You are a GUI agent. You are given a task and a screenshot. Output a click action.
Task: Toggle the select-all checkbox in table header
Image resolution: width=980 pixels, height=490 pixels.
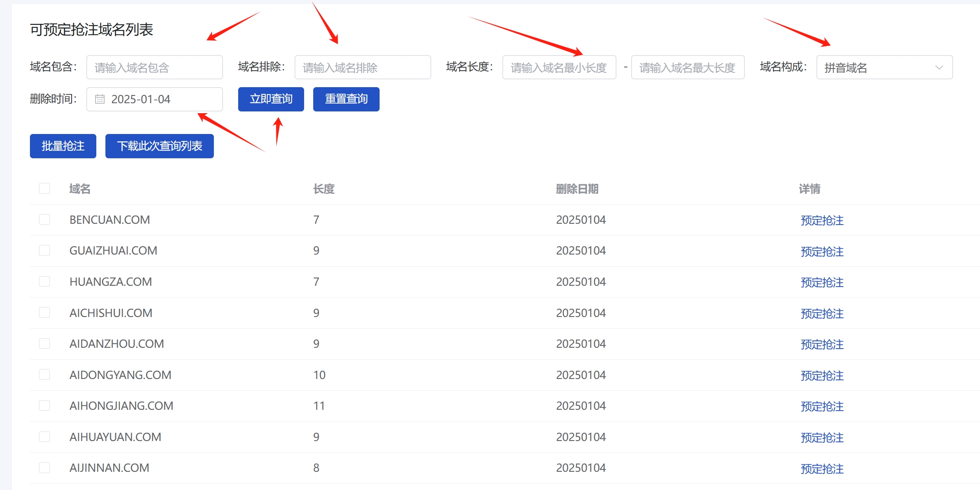click(44, 188)
